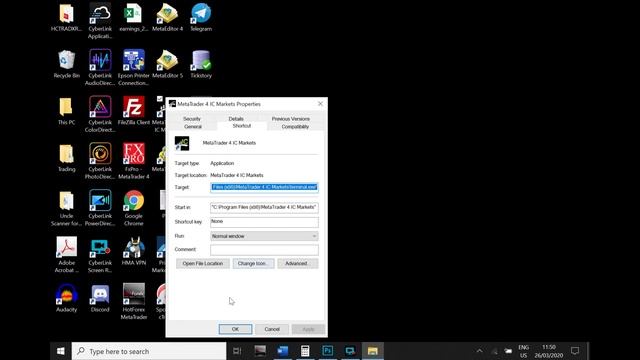Select the Discord desktop icon
Image resolution: width=640 pixels, height=360 pixels.
100,298
